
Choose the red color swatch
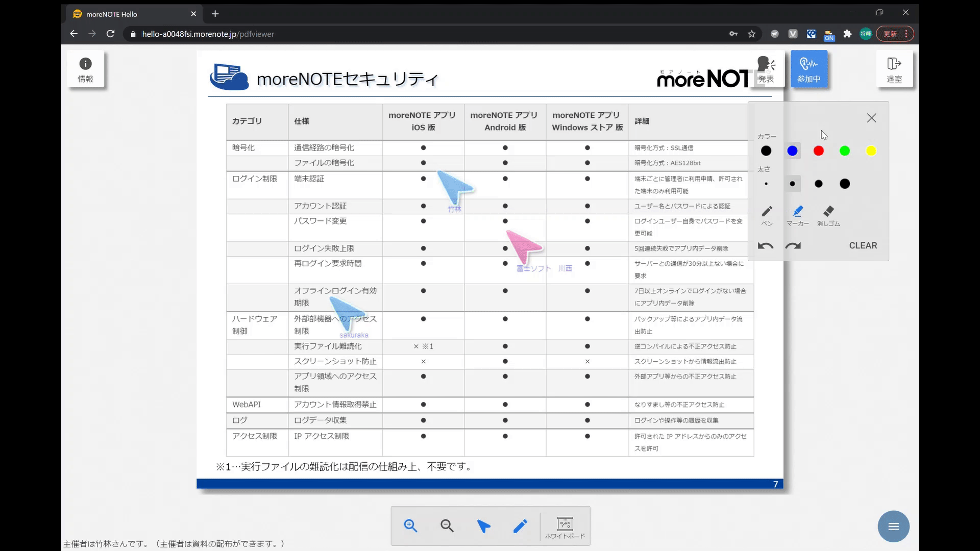(x=819, y=151)
